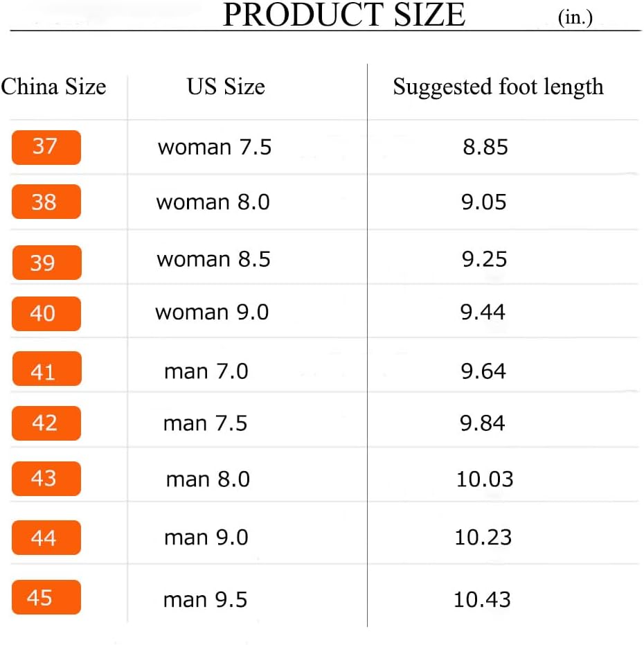Viewport: 644px width, 645px height.
Task: Select the orange size 44 badge
Action: 46,537
